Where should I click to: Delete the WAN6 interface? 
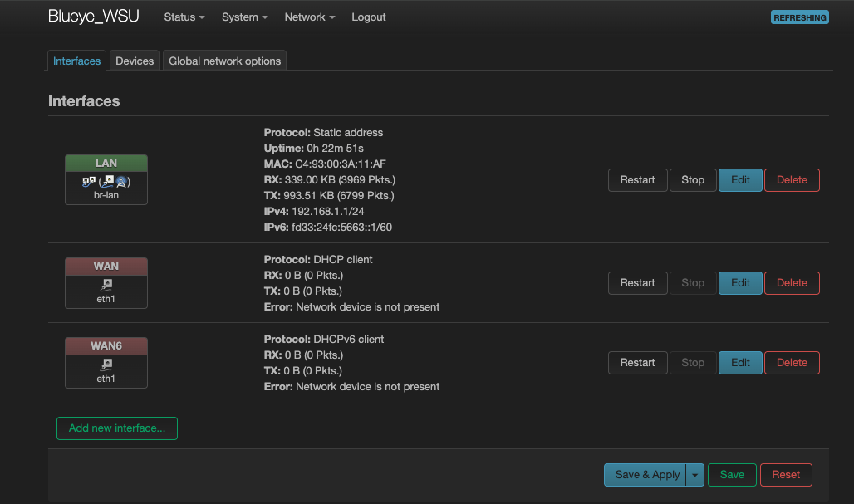click(x=792, y=363)
